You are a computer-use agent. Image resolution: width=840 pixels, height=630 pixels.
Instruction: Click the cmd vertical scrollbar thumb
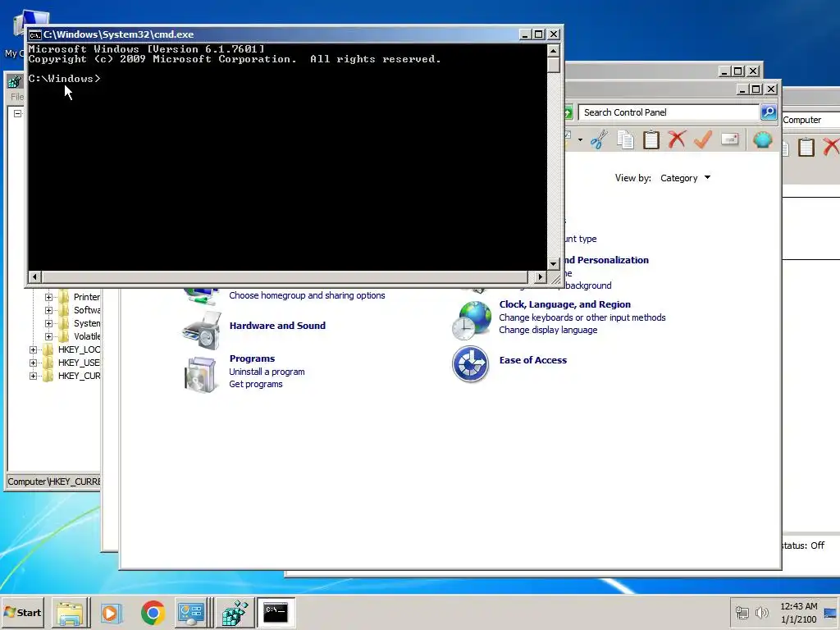point(554,65)
